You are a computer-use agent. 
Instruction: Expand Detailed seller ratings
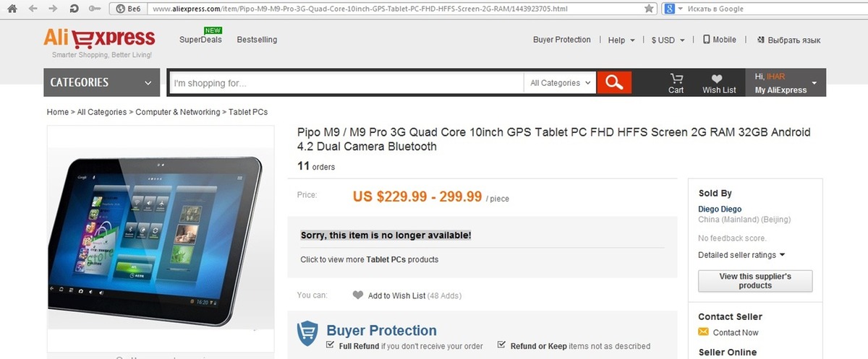(x=741, y=255)
